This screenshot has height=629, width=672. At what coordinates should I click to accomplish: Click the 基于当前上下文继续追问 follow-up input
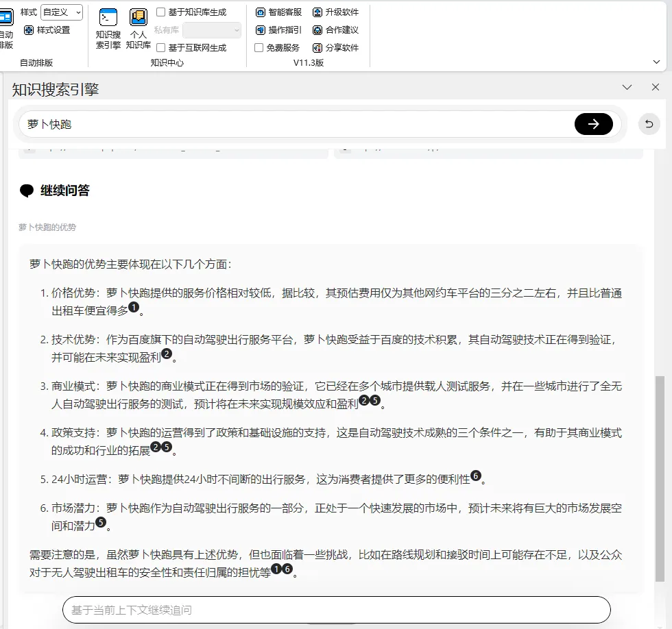(x=337, y=610)
